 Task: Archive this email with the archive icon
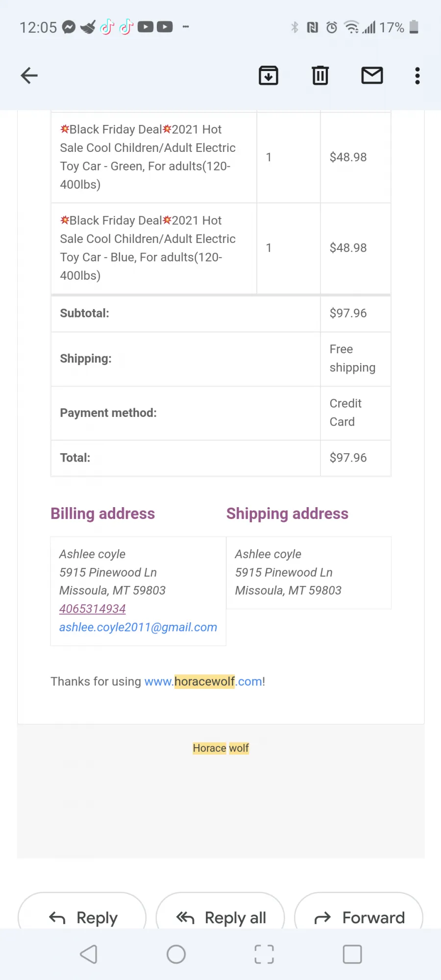click(x=269, y=75)
